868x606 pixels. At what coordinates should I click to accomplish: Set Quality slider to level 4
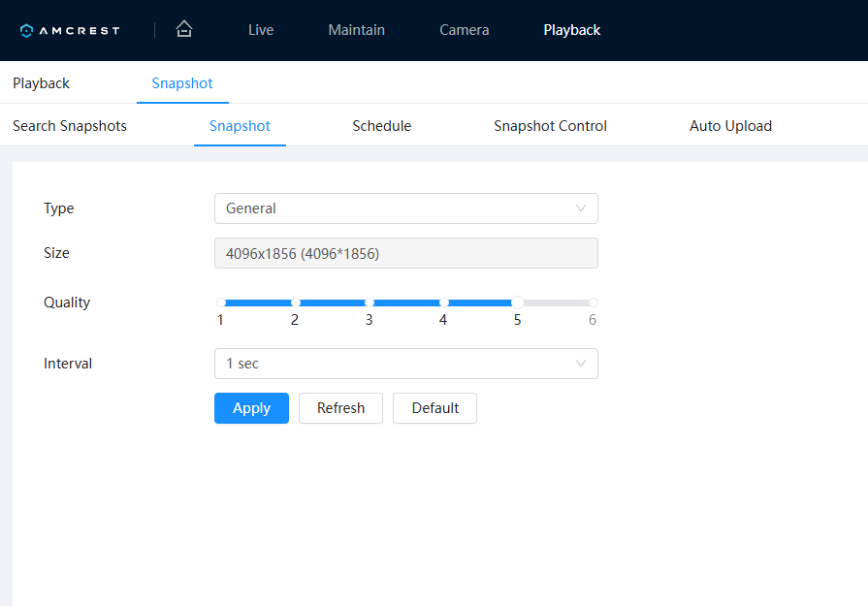[444, 303]
